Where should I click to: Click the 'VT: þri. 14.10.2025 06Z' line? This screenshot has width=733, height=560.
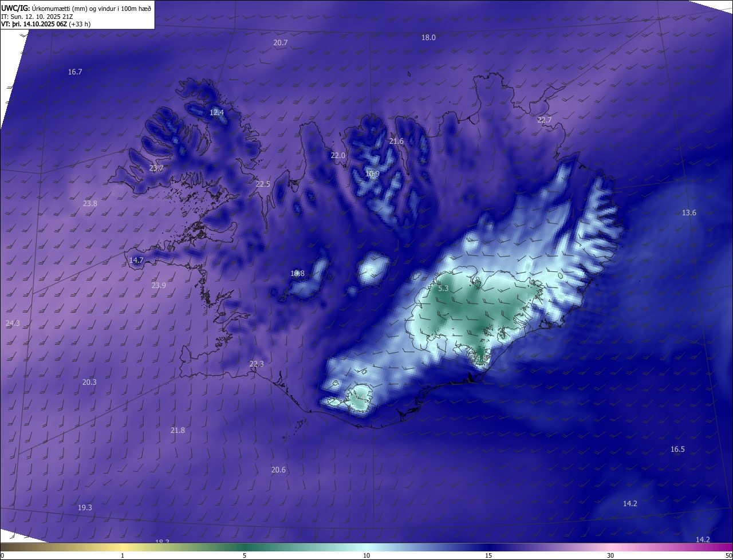tap(46, 24)
